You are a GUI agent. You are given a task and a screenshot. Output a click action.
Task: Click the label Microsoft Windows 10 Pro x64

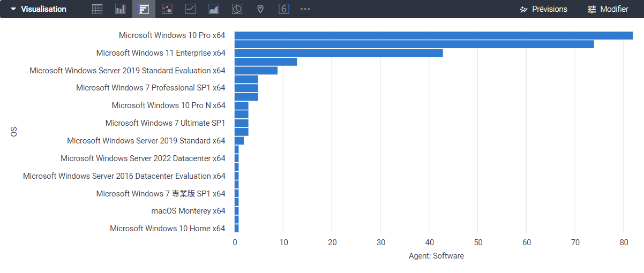click(172, 35)
